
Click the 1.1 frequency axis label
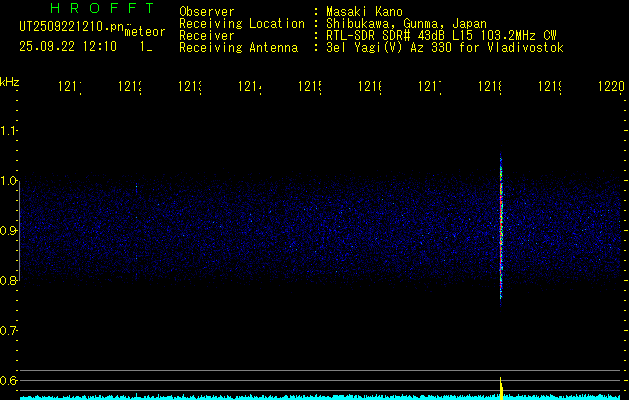coord(9,130)
